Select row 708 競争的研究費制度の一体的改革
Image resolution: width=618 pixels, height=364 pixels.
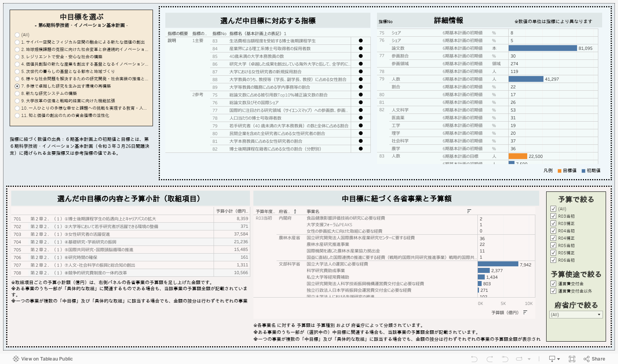click(x=131, y=273)
